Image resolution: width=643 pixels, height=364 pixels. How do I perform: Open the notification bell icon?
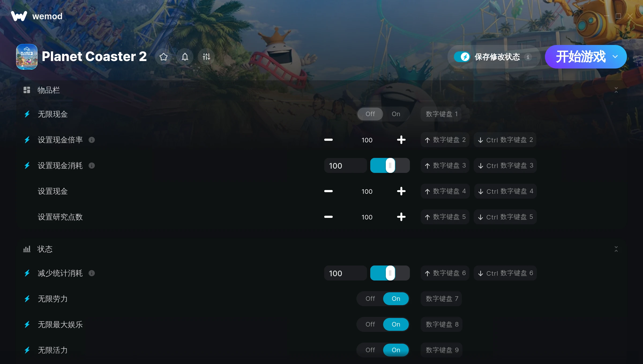click(185, 57)
